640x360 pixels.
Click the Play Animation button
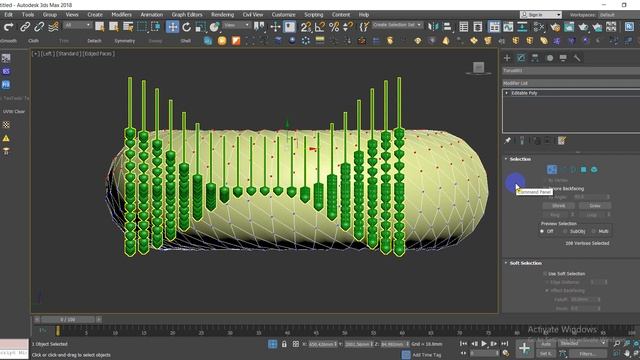click(x=484, y=344)
